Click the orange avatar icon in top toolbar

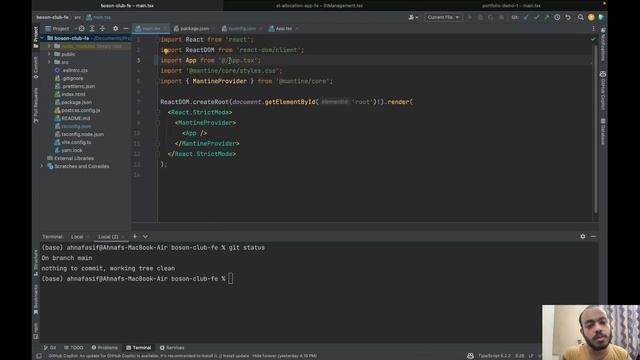[x=591, y=17]
